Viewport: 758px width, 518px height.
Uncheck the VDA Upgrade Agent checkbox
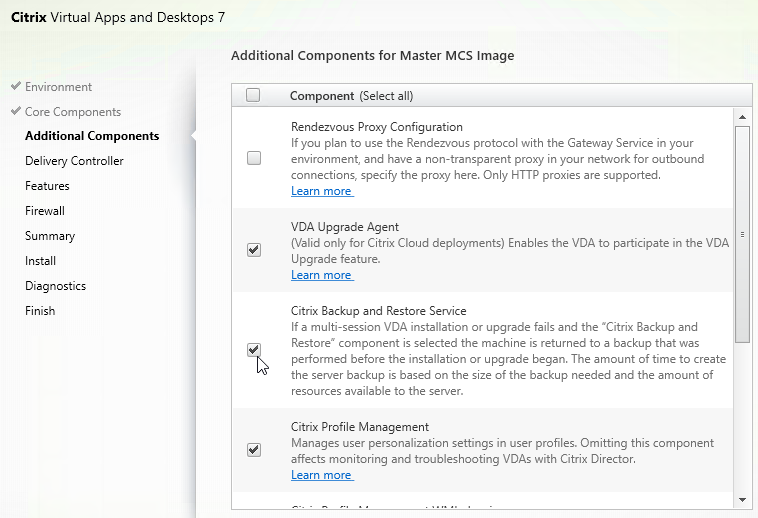pos(254,250)
